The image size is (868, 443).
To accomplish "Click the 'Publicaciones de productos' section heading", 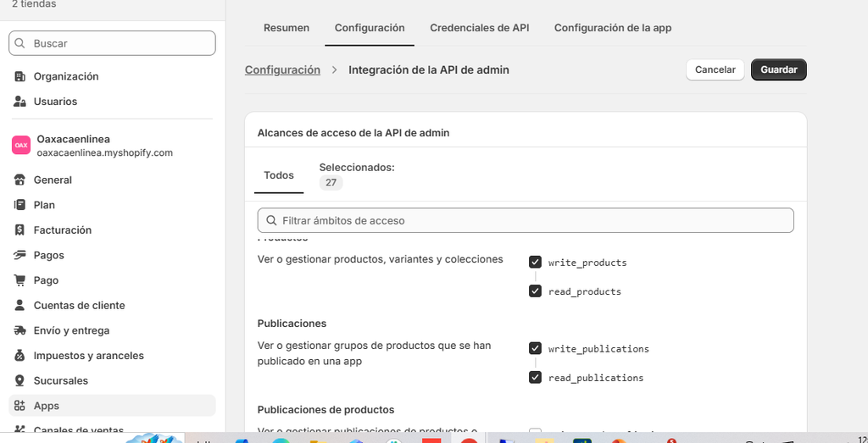I will [x=325, y=410].
